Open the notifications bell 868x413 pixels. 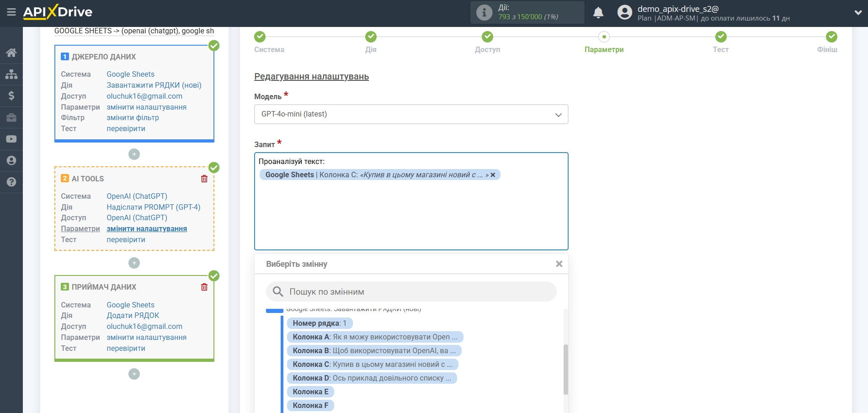click(598, 12)
